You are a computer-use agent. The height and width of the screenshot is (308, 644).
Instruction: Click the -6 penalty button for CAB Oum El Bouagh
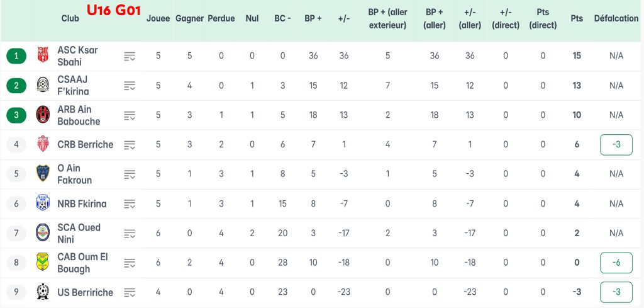(x=616, y=263)
